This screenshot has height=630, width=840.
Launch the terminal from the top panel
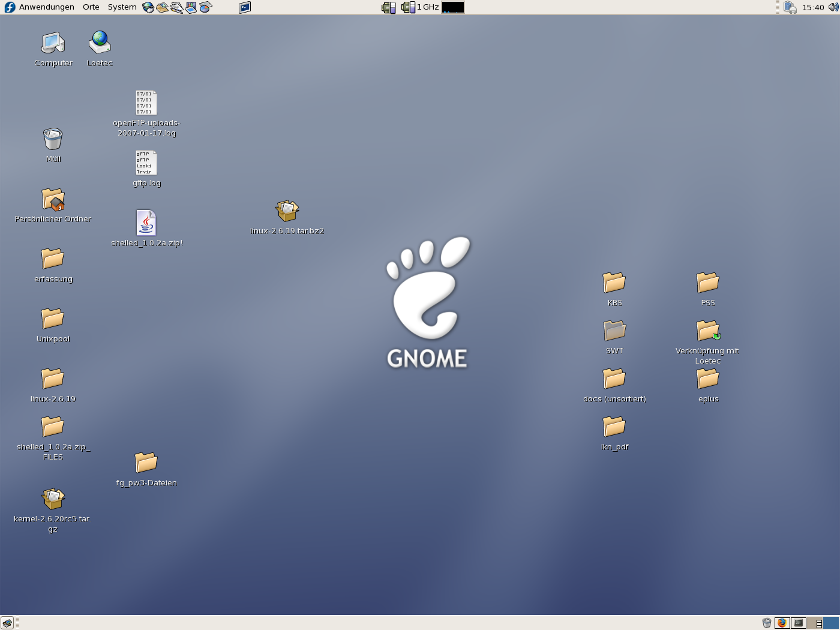(245, 8)
